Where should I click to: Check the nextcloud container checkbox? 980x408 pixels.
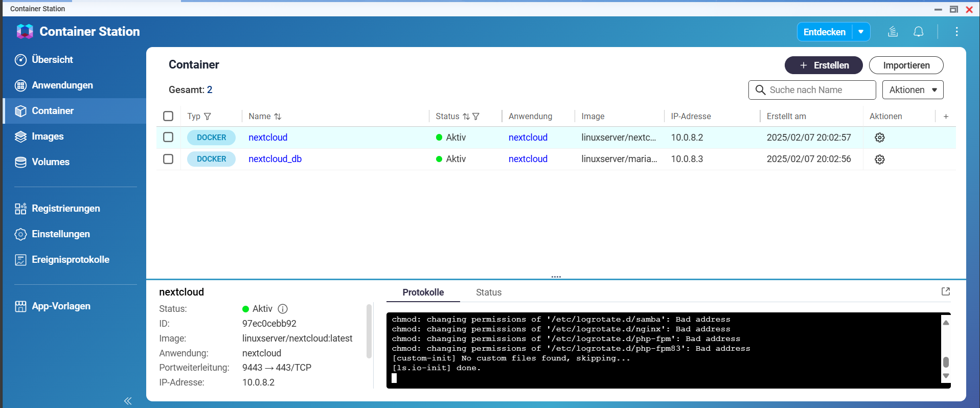tap(168, 137)
